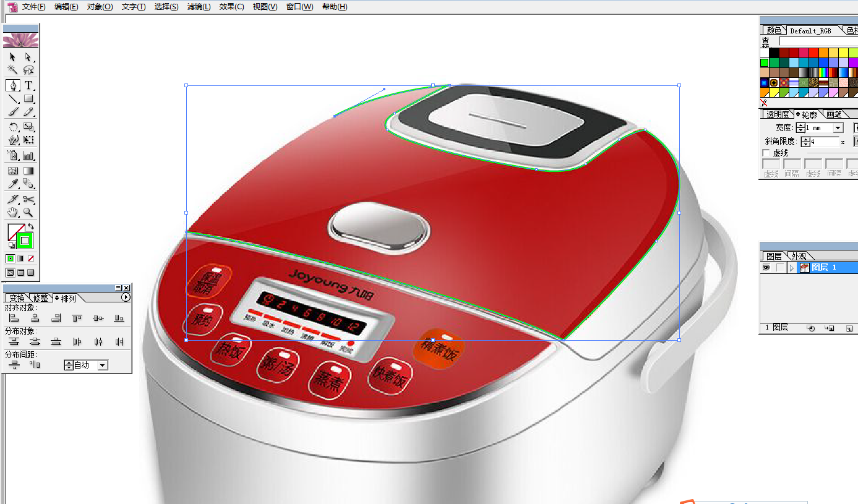Screen dimensions: 858x504
Task: Open the 滤镜(L) menu
Action: [x=199, y=7]
